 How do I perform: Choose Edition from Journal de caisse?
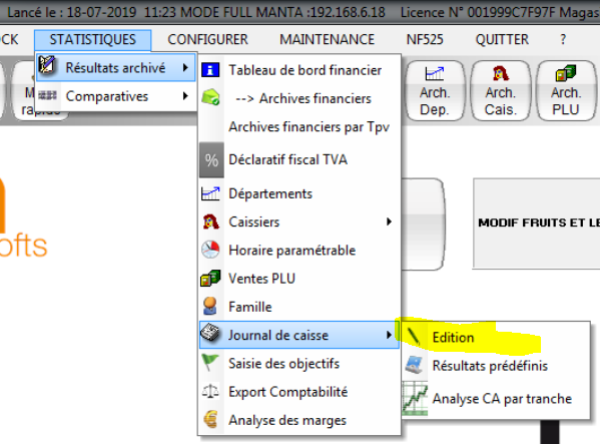pos(453,338)
